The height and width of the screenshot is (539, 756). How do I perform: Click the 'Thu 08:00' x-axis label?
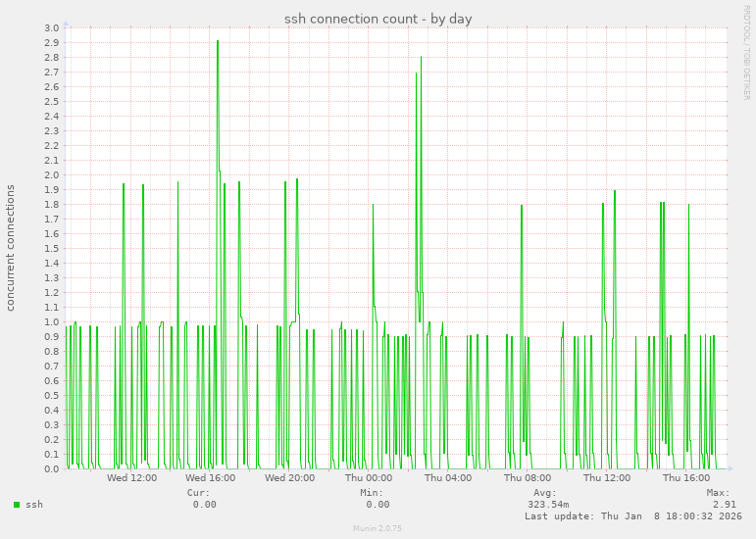click(528, 478)
